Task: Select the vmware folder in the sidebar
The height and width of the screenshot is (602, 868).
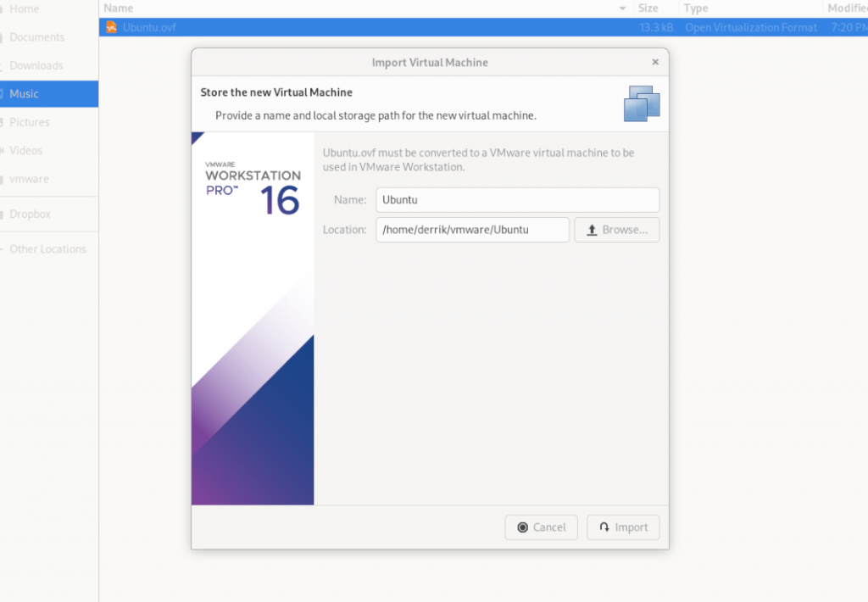Action: click(x=27, y=179)
